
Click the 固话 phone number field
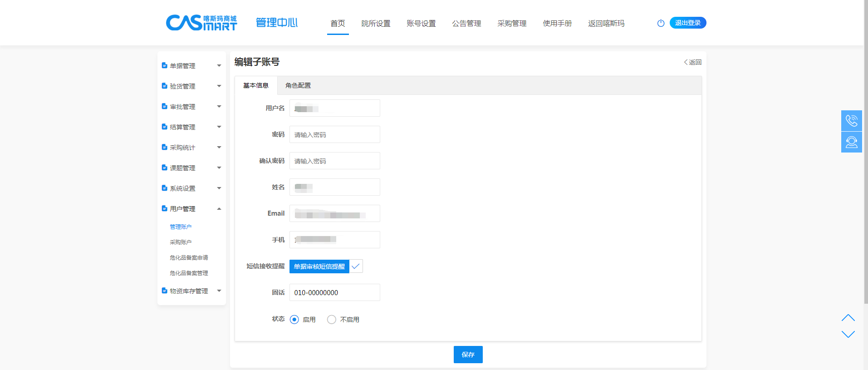[x=334, y=293]
